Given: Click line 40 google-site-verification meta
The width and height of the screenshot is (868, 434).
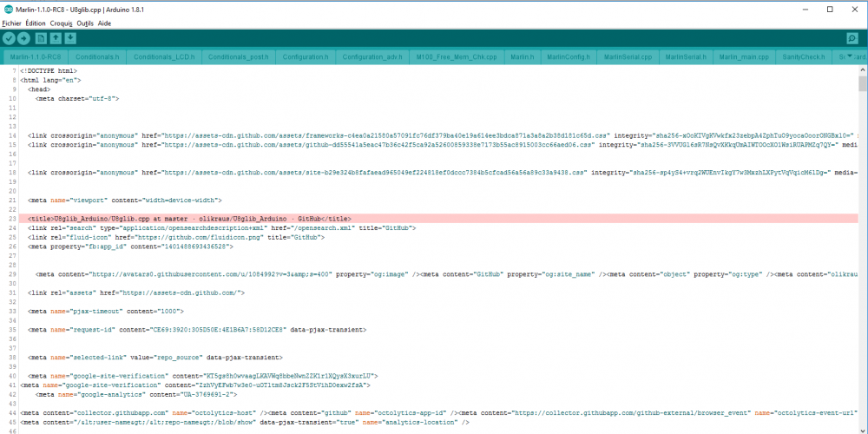Looking at the screenshot, I should [x=202, y=375].
